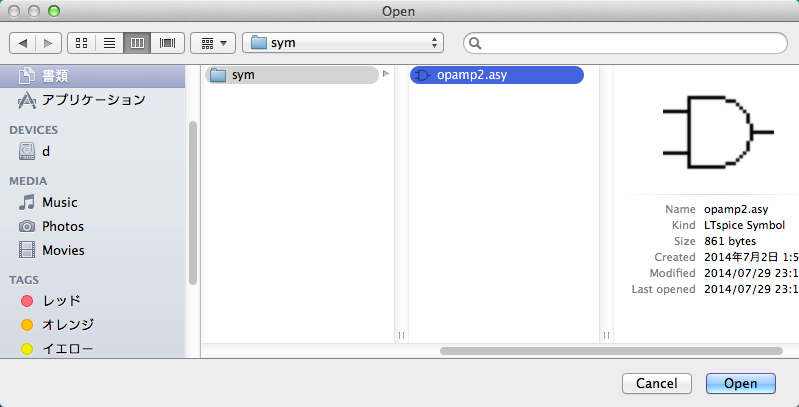799x407 pixels.
Task: Click the Size value 861 bytes
Action: point(730,241)
